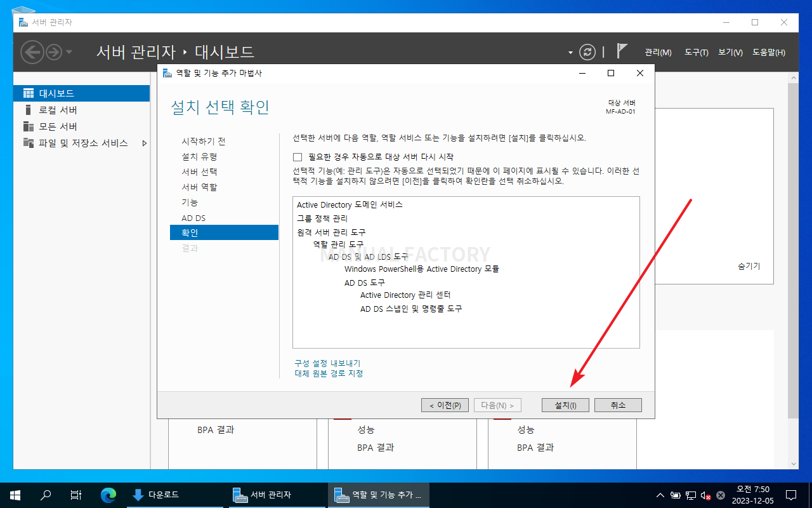Click the 파일 및 저장소 서비스 icon
Image resolution: width=812 pixels, height=508 pixels.
coord(28,143)
